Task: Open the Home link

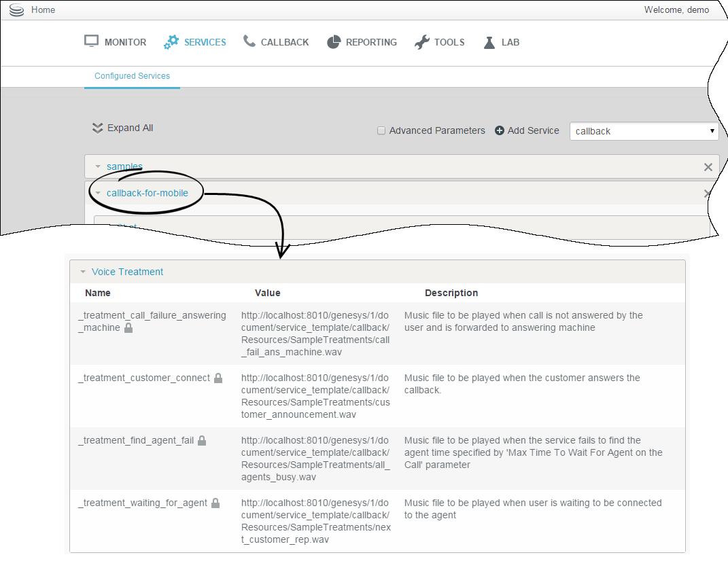Action: 44,10
